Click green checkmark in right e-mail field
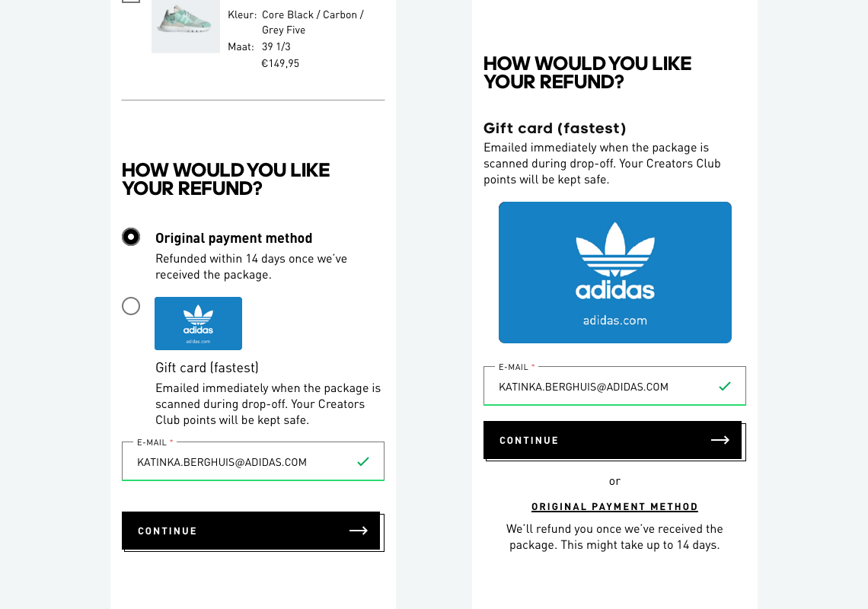This screenshot has height=609, width=868. click(725, 387)
